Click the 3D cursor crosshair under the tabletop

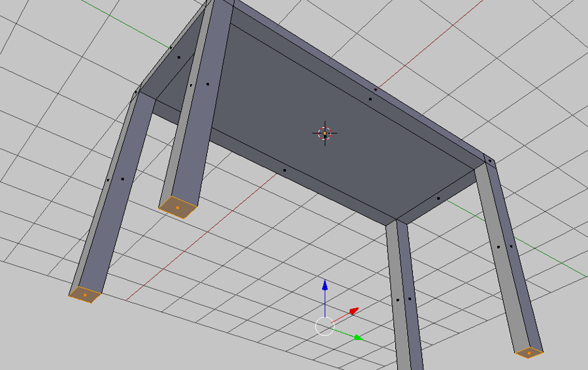[325, 133]
